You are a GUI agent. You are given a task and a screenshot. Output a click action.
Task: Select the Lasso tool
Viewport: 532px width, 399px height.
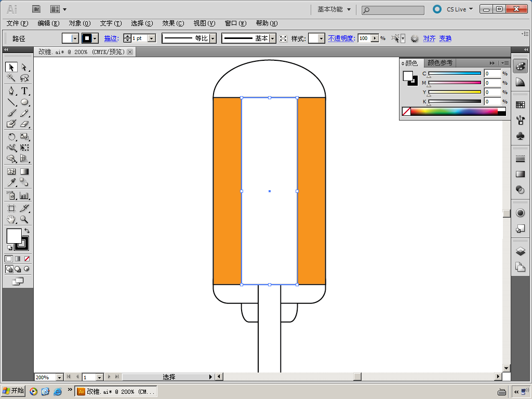click(x=24, y=78)
